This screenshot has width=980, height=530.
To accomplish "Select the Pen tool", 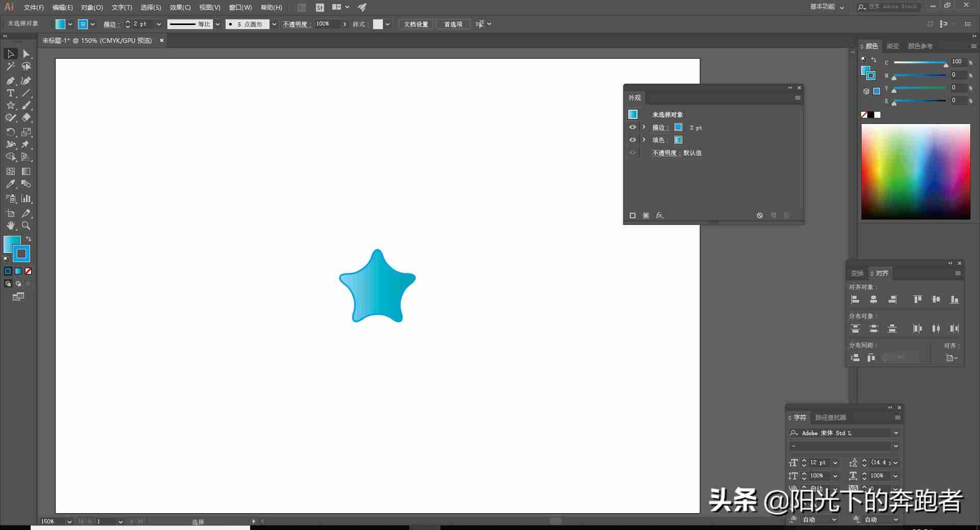I will [x=10, y=81].
